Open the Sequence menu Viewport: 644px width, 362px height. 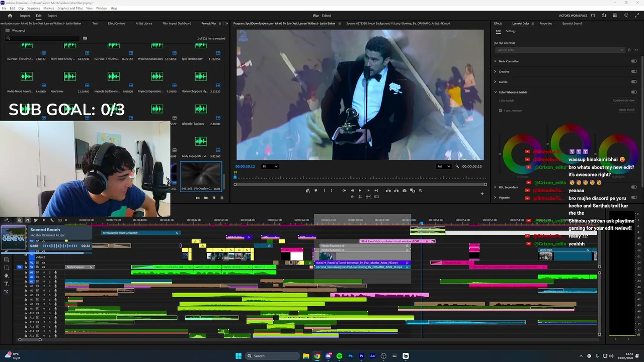point(33,9)
